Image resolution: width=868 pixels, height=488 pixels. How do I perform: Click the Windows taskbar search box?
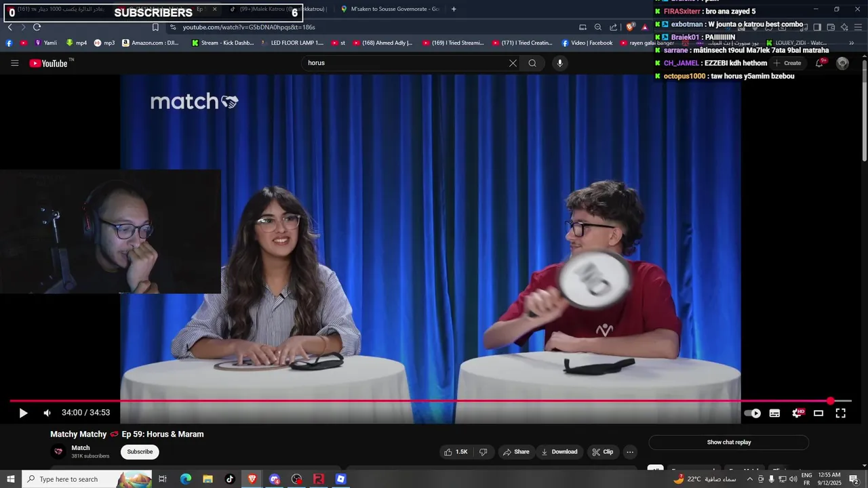click(88, 479)
